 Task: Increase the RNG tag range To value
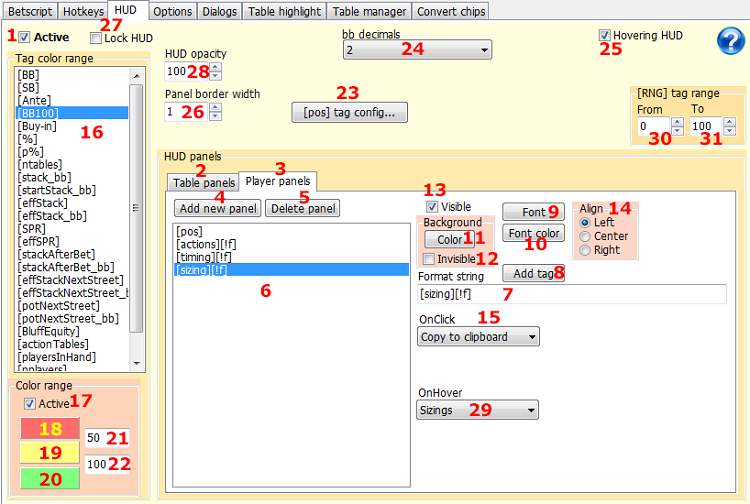click(730, 122)
